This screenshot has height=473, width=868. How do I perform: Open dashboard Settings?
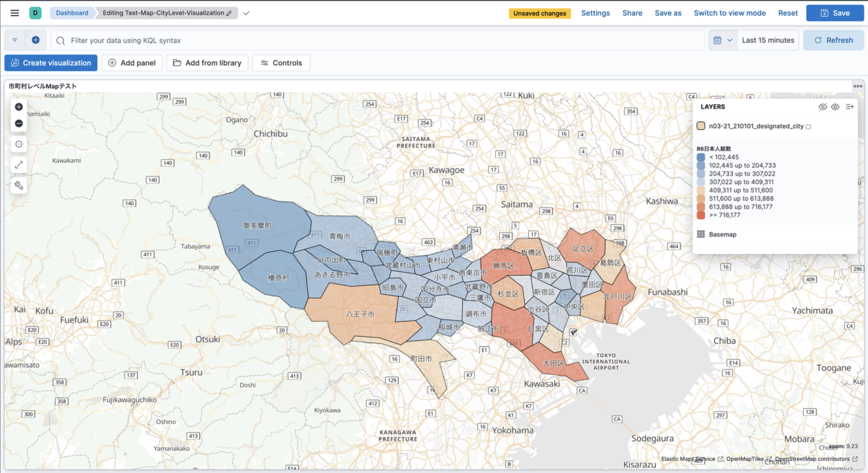pos(595,13)
